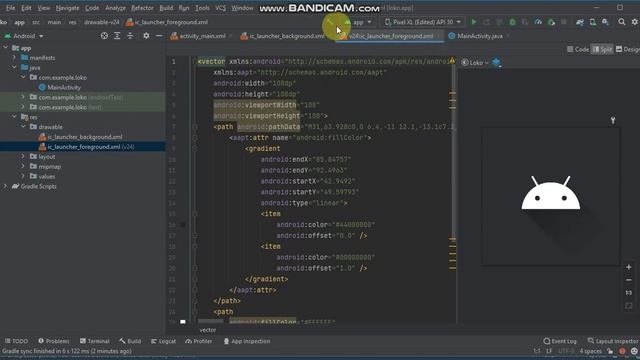Image resolution: width=640 pixels, height=360 pixels.
Task: Click the smiley face icon in status bar
Action: pyautogui.click(x=634, y=351)
